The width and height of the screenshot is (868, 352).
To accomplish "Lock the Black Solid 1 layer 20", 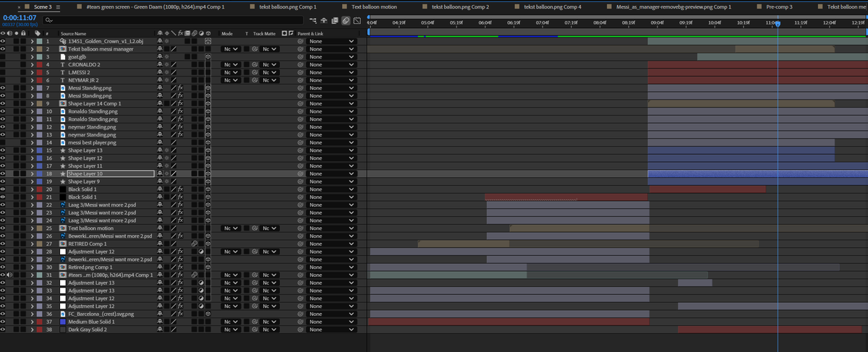I will [x=23, y=189].
